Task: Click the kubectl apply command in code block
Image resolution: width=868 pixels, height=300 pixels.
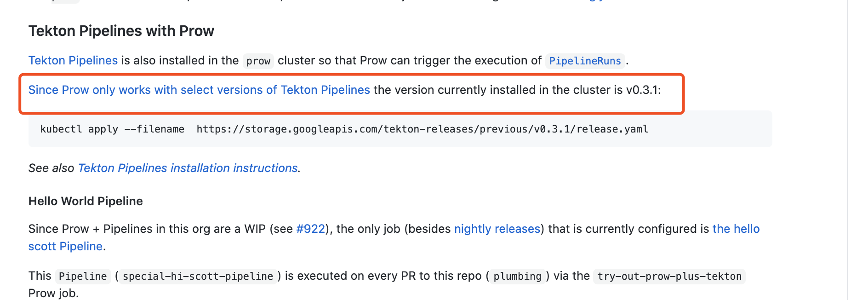Action: tap(112, 129)
